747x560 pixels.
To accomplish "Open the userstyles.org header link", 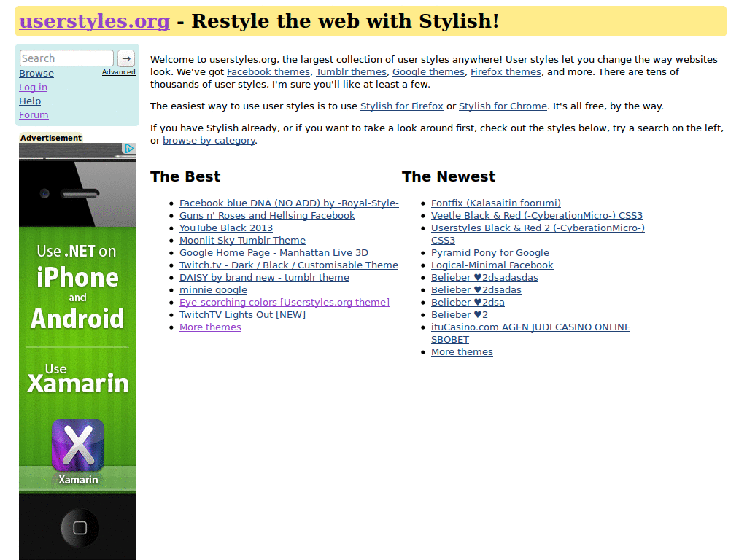I will (94, 21).
